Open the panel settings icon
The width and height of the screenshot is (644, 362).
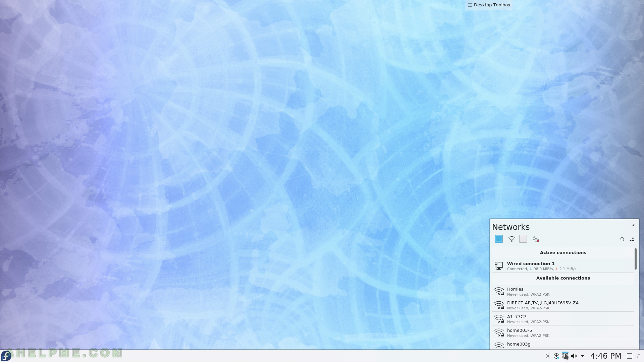(x=639, y=356)
